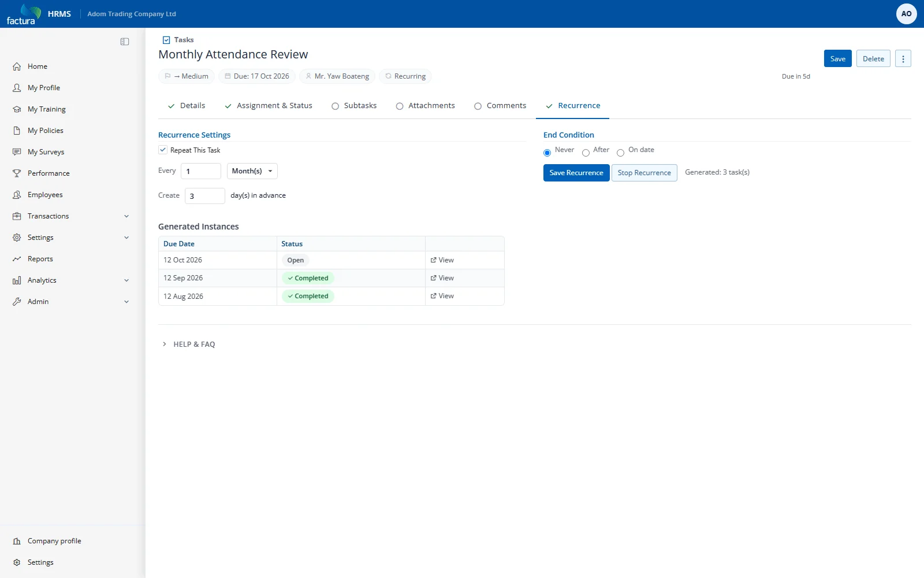Click the Delete button

pos(873,58)
